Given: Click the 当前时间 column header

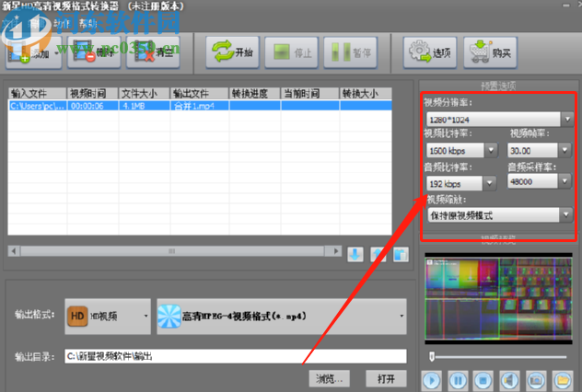Looking at the screenshot, I should pos(310,94).
